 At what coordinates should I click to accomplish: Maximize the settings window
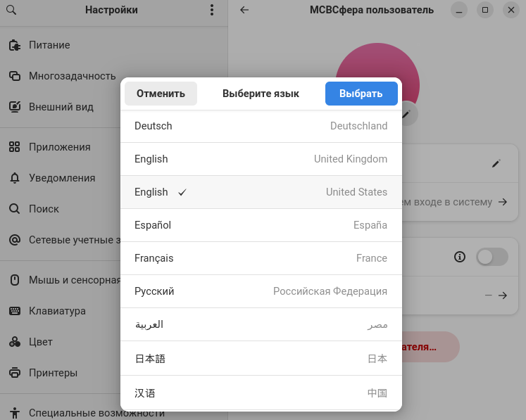(x=485, y=10)
